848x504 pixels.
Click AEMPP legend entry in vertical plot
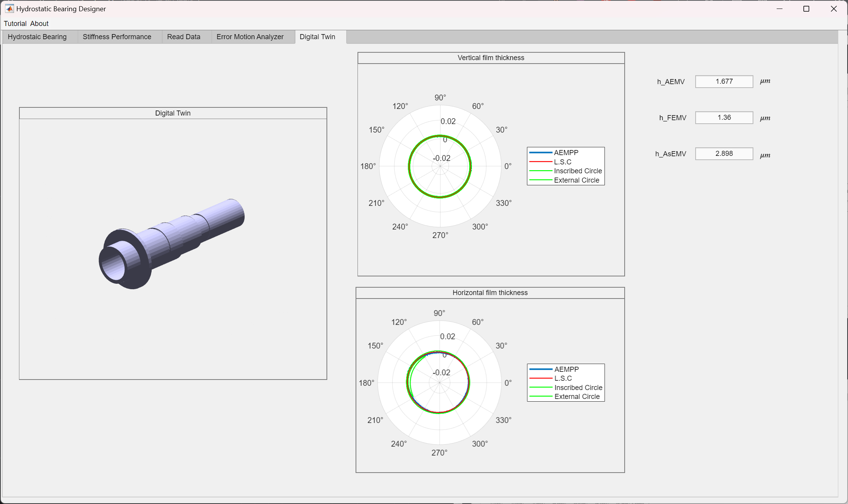(x=566, y=153)
